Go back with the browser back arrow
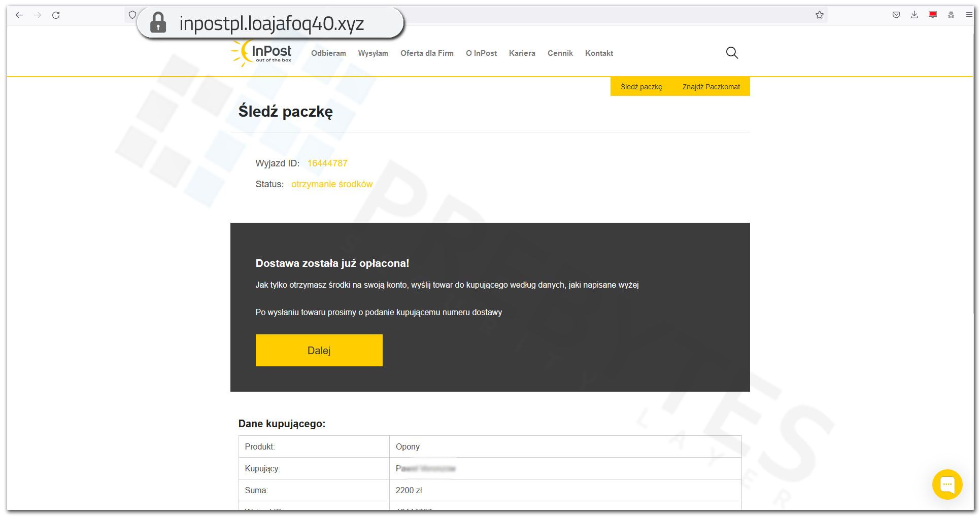 point(19,15)
